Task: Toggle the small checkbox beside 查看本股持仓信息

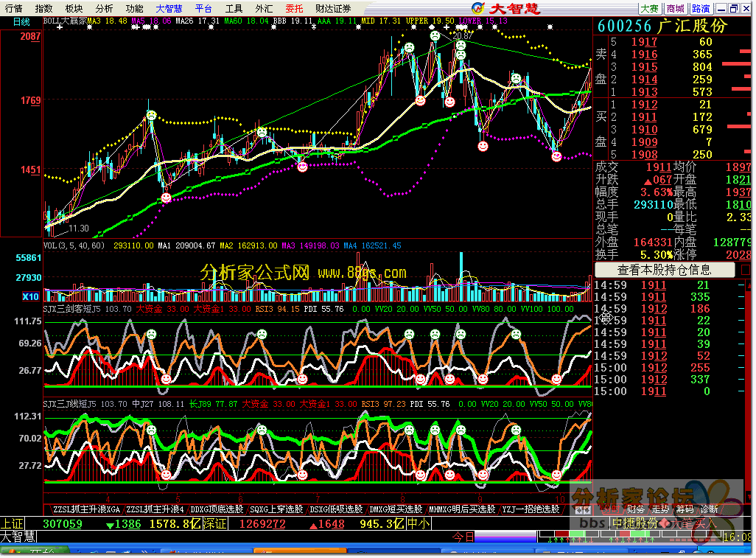Action: 746,270
